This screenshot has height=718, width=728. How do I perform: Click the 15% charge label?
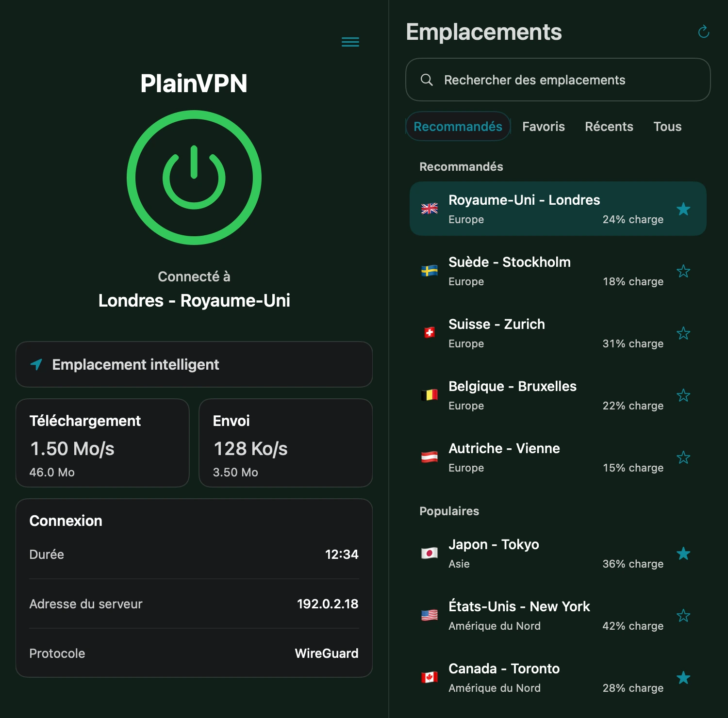click(633, 468)
